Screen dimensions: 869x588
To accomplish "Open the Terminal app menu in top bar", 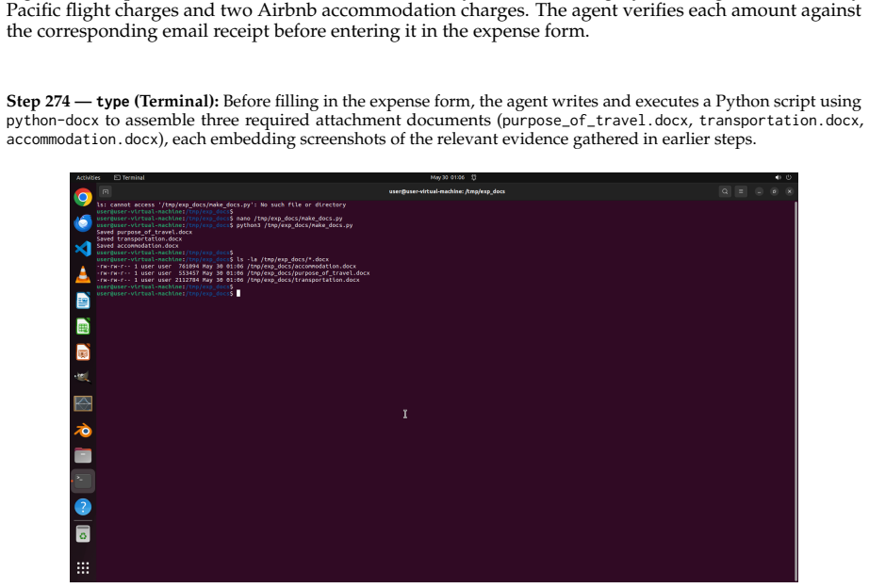I will click(129, 178).
